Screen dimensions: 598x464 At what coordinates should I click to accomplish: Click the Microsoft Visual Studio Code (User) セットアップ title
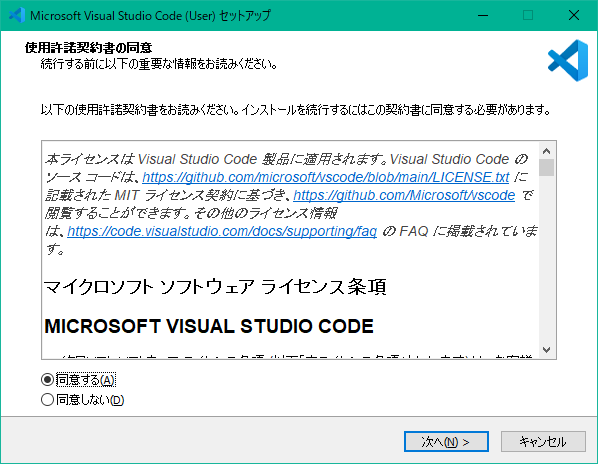coord(150,15)
